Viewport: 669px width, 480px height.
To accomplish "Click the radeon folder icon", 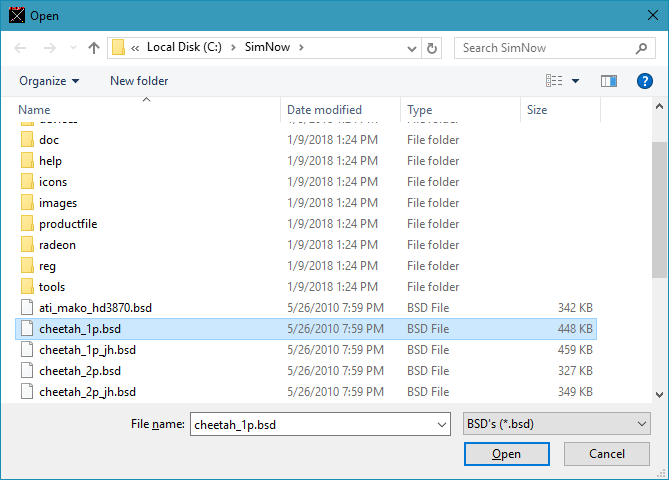I will coord(27,245).
